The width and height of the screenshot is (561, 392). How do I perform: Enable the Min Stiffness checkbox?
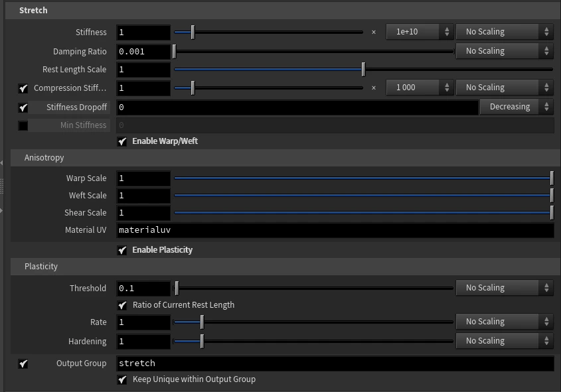point(23,125)
